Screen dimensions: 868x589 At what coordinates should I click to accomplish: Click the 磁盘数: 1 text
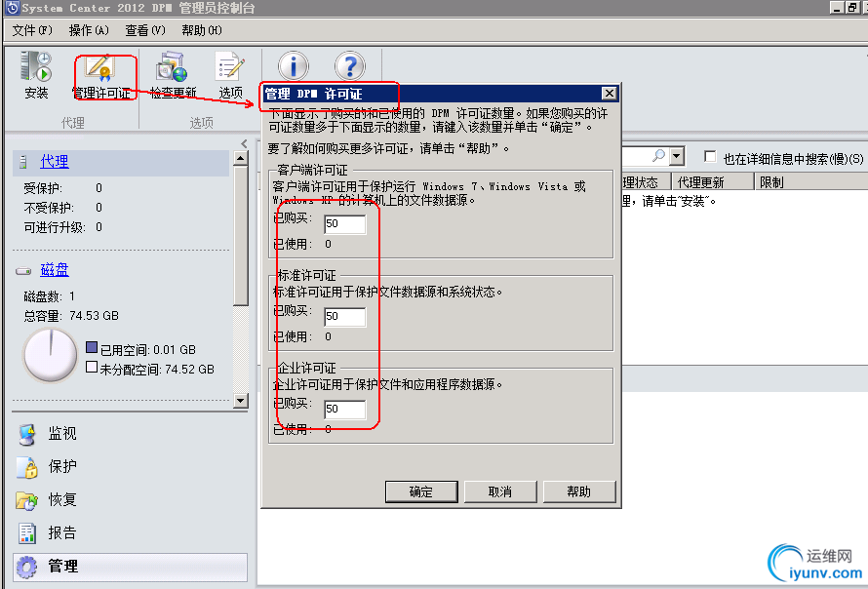point(50,296)
